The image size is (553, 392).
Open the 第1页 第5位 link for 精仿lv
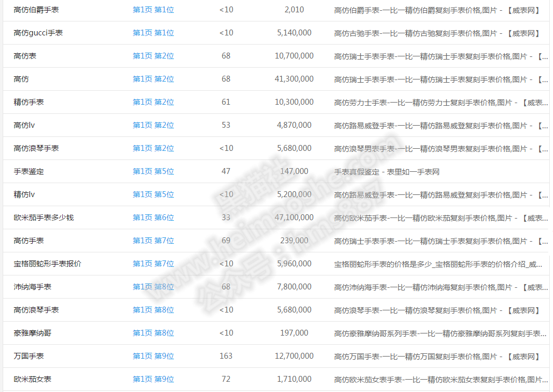pos(154,194)
